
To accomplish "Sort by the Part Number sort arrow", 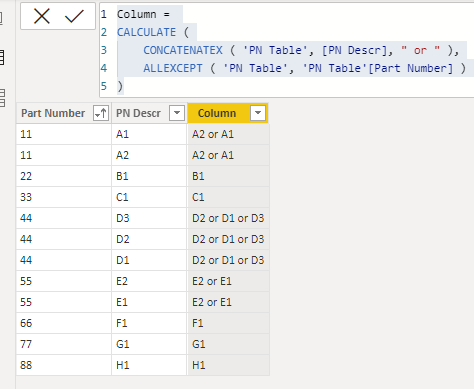I will tap(101, 113).
